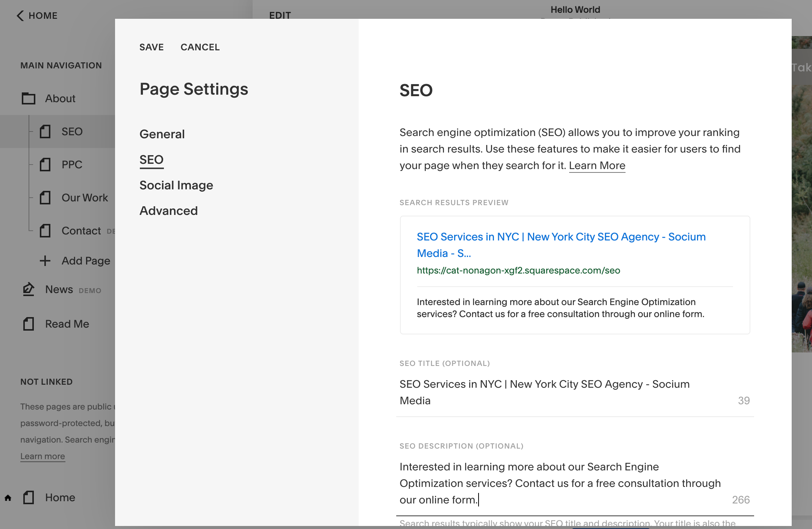The width and height of the screenshot is (812, 529).
Task: Open the Social Image tab
Action: coord(176,185)
